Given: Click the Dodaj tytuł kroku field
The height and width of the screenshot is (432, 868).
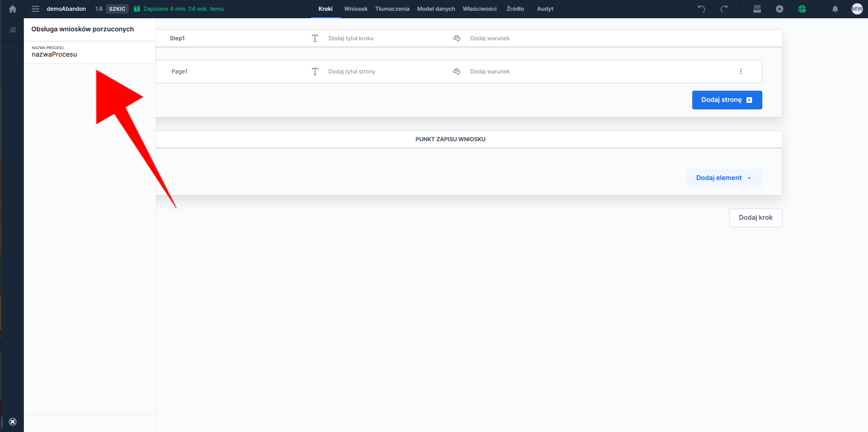Looking at the screenshot, I should coord(351,38).
